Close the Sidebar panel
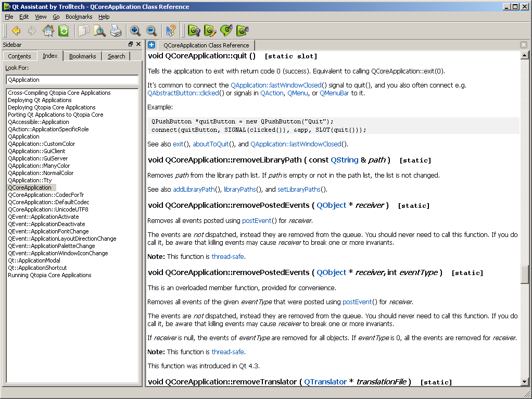 coord(138,44)
